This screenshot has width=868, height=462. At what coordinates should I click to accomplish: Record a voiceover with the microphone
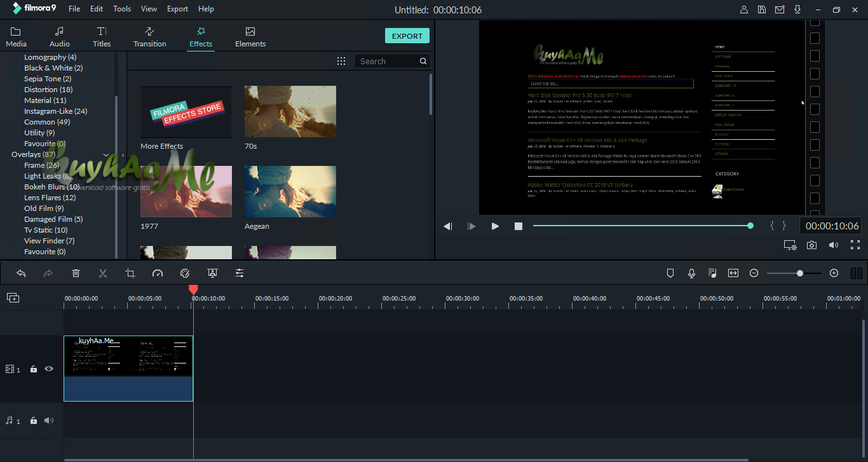click(691, 273)
